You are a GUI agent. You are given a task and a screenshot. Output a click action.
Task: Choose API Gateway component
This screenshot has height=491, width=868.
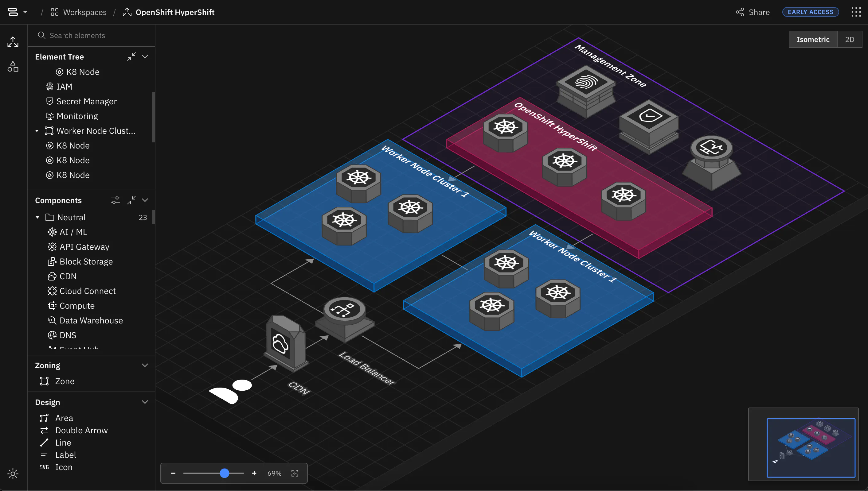click(x=79, y=247)
